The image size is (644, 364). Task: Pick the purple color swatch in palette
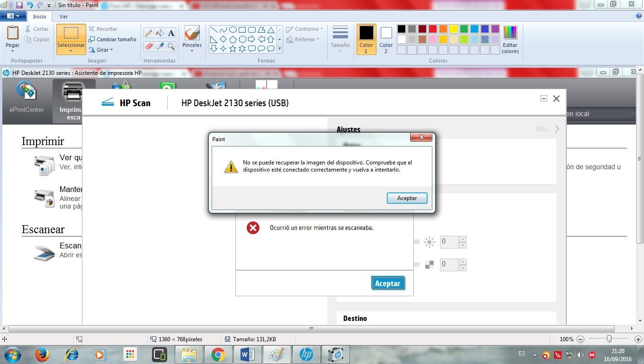495,29
